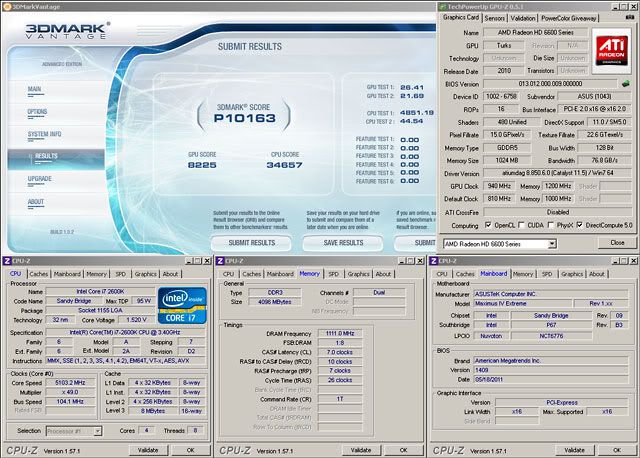Screen dimensions: 640x458
Task: Click Close button in GPU-Z
Action: click(617, 243)
